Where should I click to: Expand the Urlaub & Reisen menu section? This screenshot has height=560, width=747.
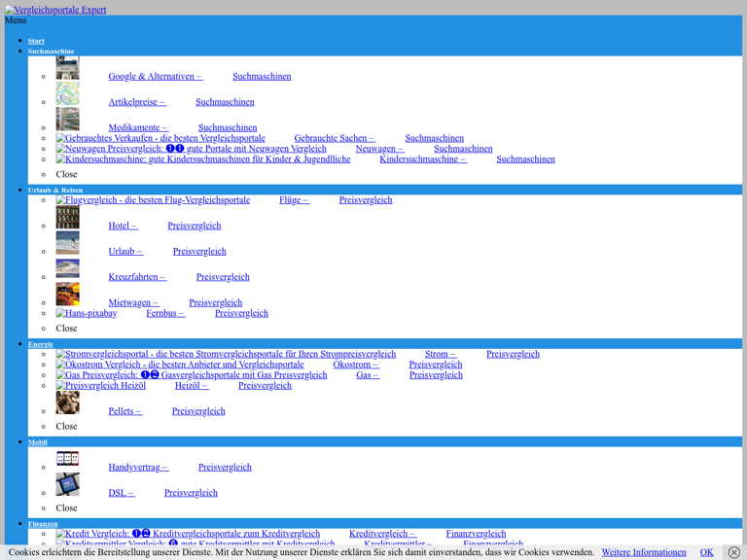(x=54, y=191)
